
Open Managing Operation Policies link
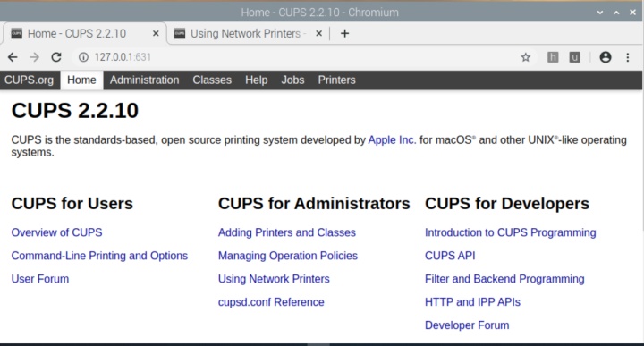coord(288,256)
